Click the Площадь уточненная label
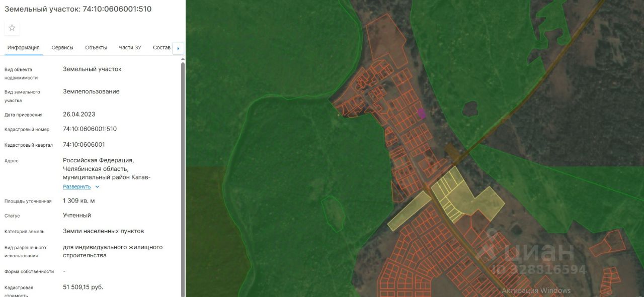Viewport: 644px width, 297px height. click(28, 201)
